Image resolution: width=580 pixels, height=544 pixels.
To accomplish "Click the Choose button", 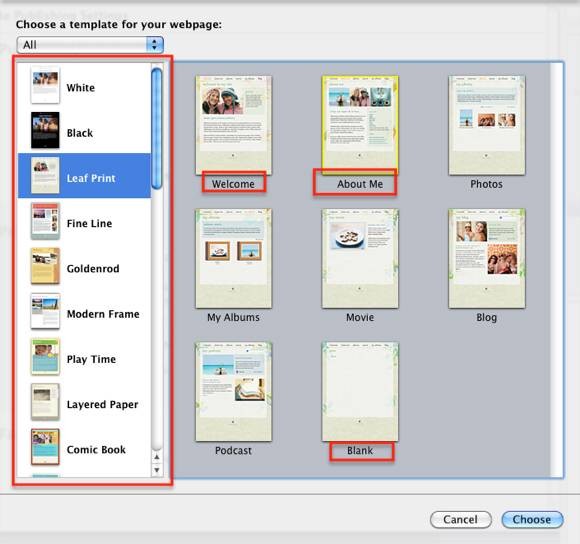I will (532, 520).
